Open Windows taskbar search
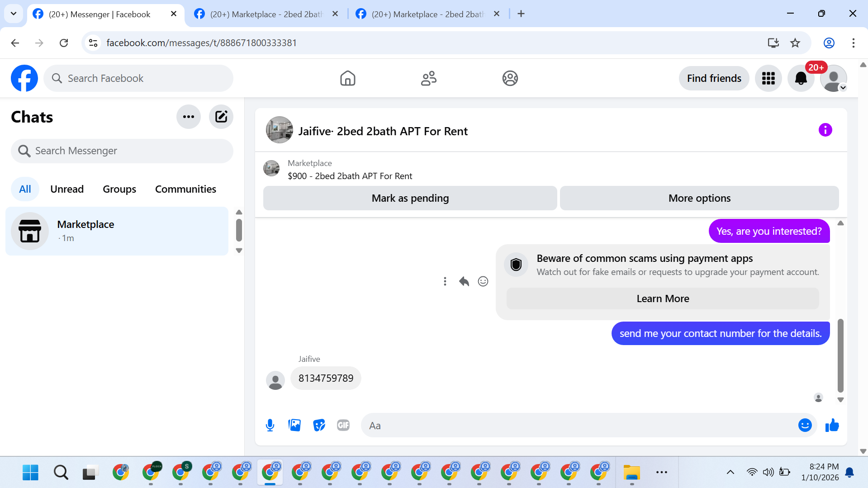Viewport: 868px width, 488px height. point(61,473)
